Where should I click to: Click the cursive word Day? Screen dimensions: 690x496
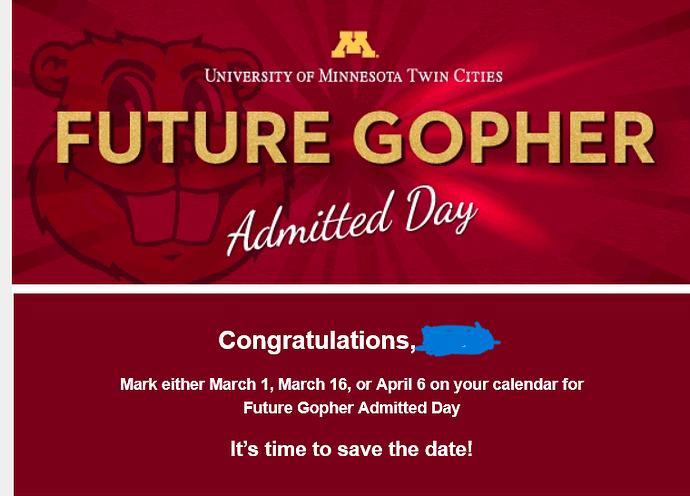coord(440,209)
